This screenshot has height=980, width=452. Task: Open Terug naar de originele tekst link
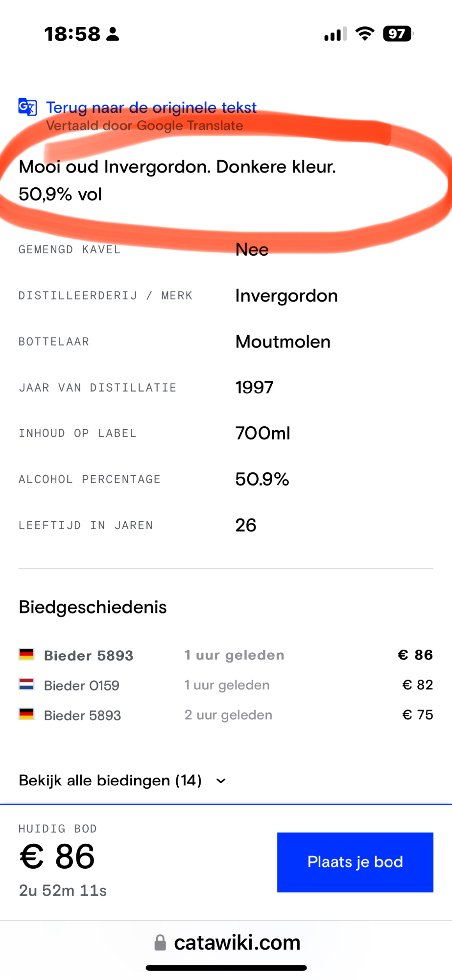tap(151, 107)
